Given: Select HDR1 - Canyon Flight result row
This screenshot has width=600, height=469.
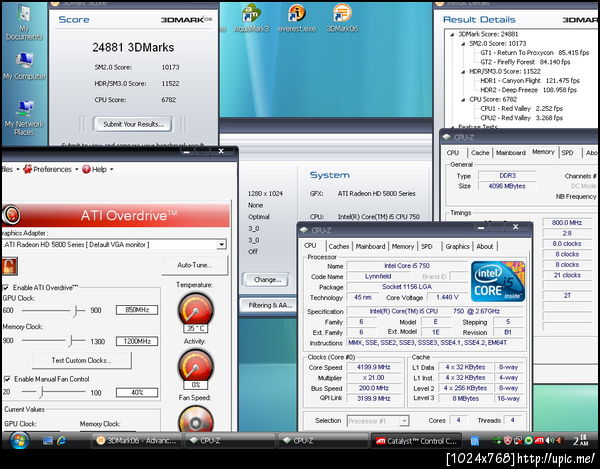Looking at the screenshot, I should click(x=530, y=81).
